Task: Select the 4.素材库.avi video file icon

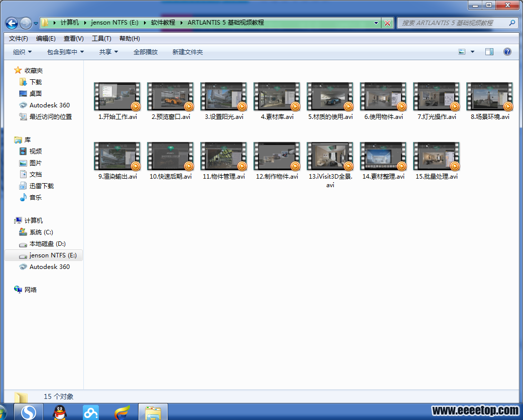Action: click(277, 96)
